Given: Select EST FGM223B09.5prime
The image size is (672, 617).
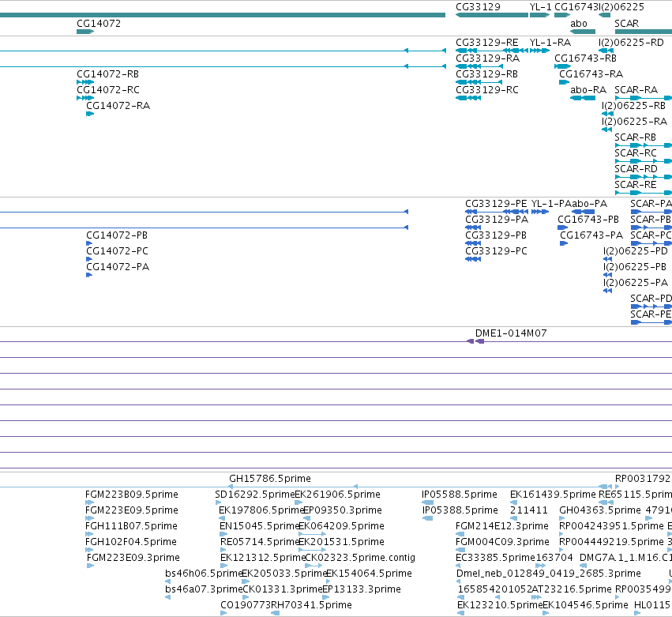Looking at the screenshot, I should tap(89, 502).
